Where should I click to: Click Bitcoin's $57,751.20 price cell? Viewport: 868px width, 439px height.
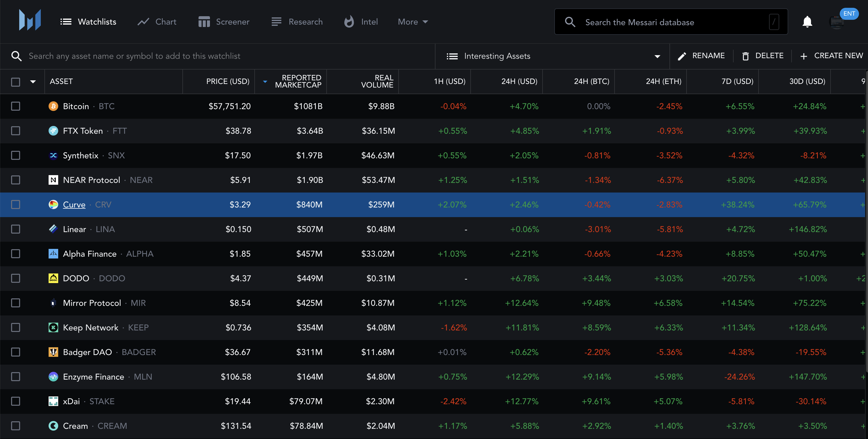point(229,106)
